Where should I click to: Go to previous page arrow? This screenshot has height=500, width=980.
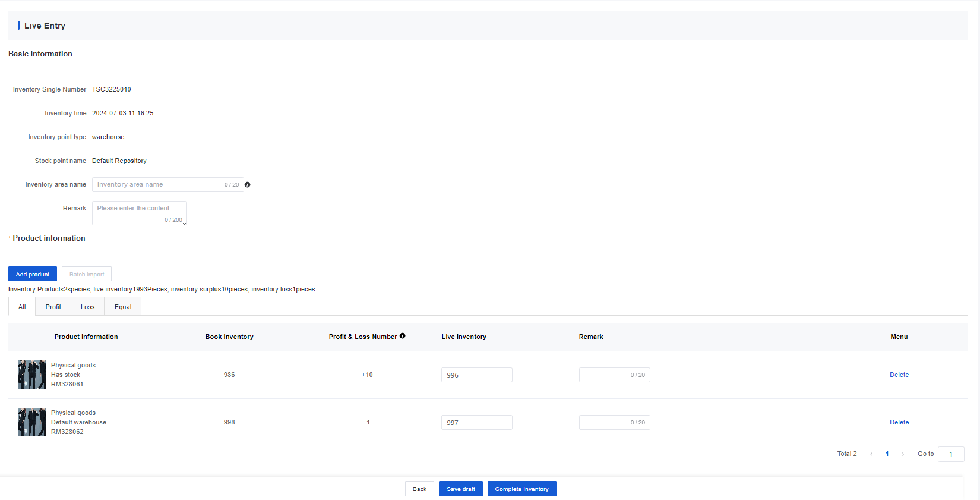(x=871, y=454)
